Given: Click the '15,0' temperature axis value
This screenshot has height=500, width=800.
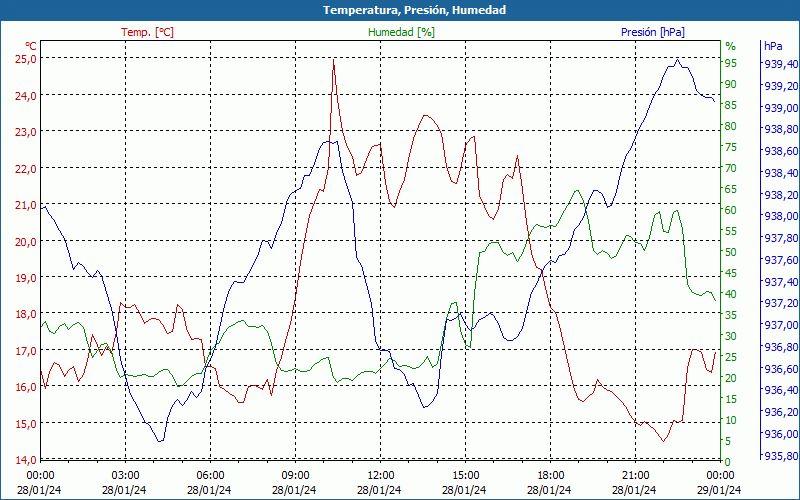Looking at the screenshot, I should click(x=26, y=423).
